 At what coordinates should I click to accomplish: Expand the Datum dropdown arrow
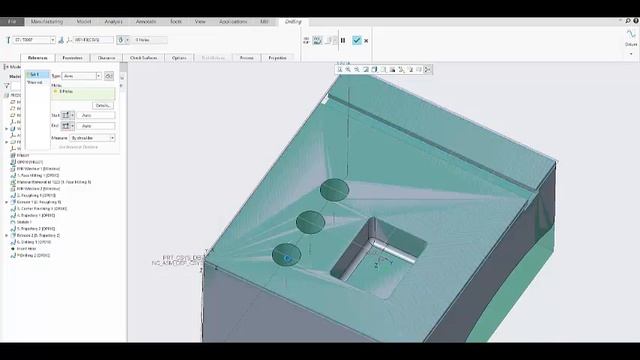[x=631, y=54]
